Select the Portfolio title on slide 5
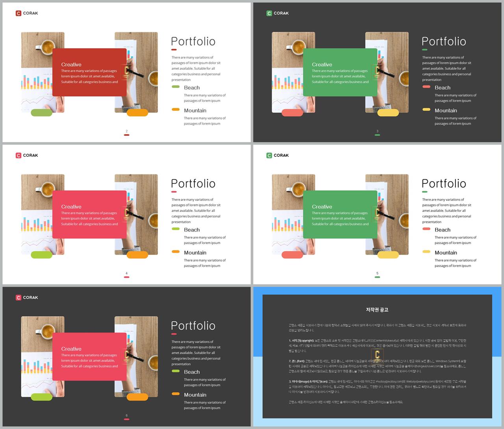Image resolution: width=504 pixels, height=429 pixels. pos(444,184)
